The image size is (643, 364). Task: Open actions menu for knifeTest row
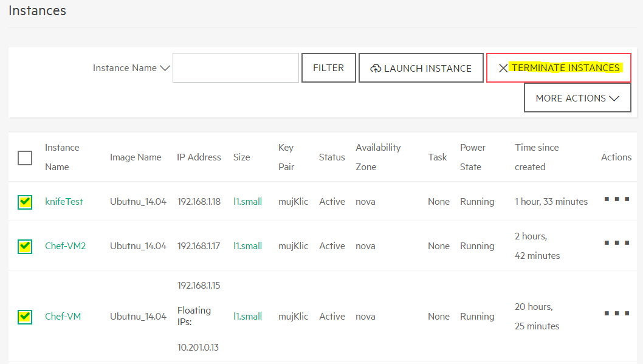click(617, 199)
